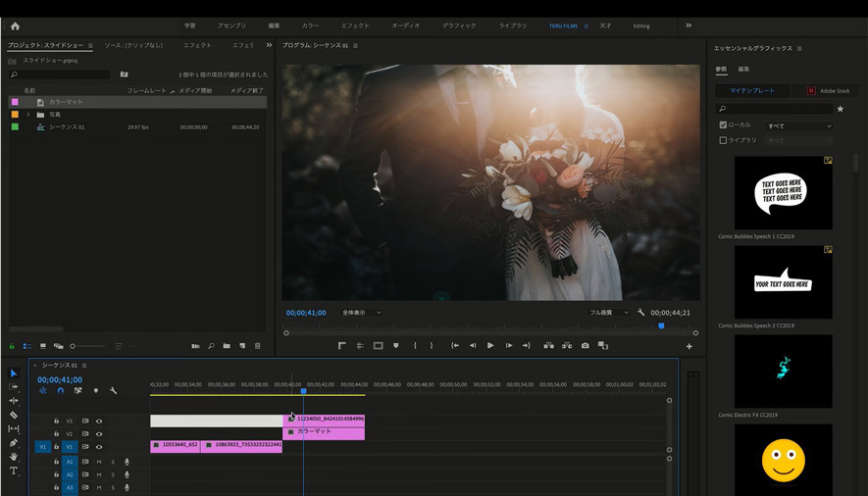Open Essential Graphics panel menu
Screen dimensions: 868x496
pos(799,49)
